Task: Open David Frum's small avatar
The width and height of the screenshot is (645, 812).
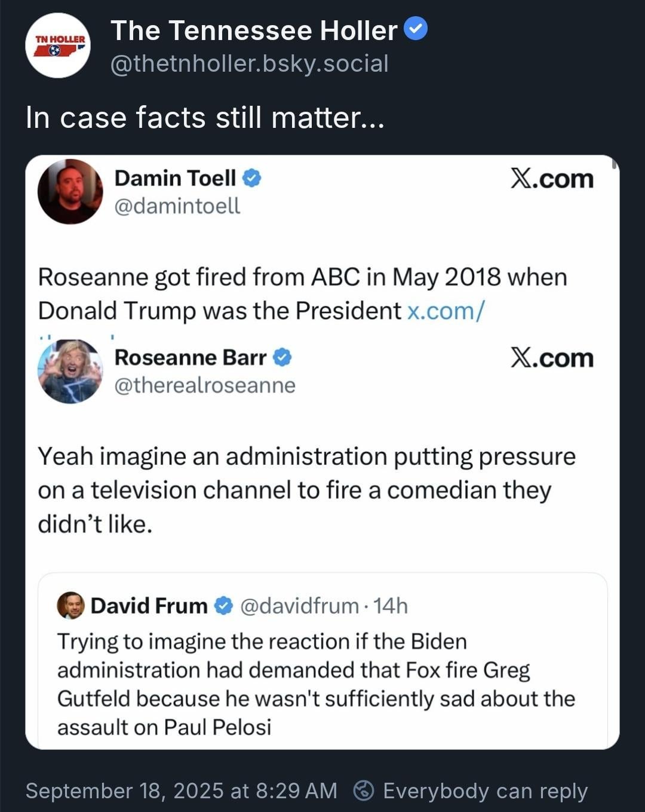Action: pyautogui.click(x=70, y=605)
